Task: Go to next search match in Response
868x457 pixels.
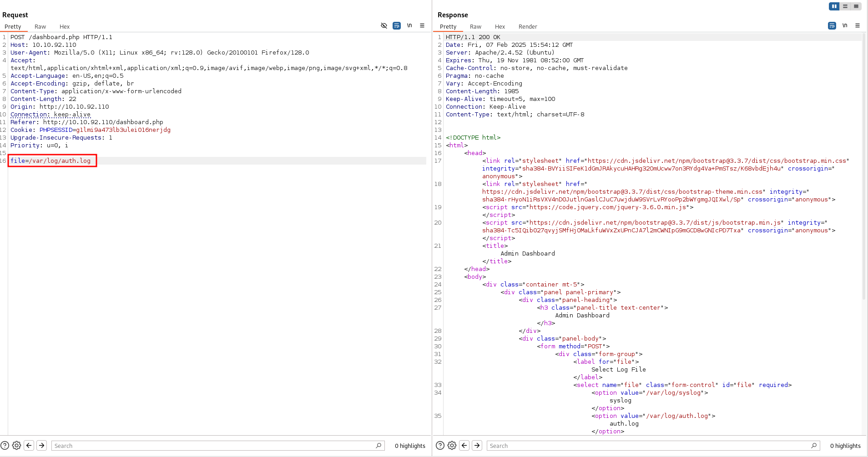Action: click(477, 446)
